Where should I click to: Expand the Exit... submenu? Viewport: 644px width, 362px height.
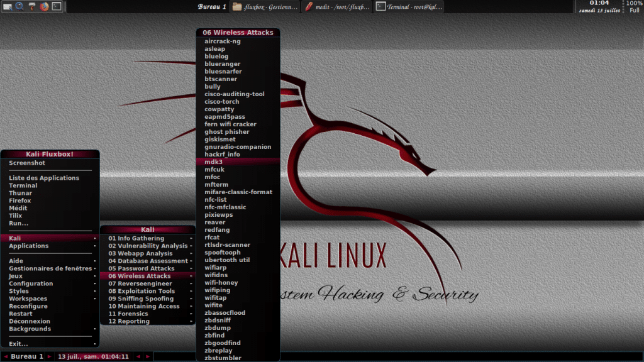pos(50,344)
